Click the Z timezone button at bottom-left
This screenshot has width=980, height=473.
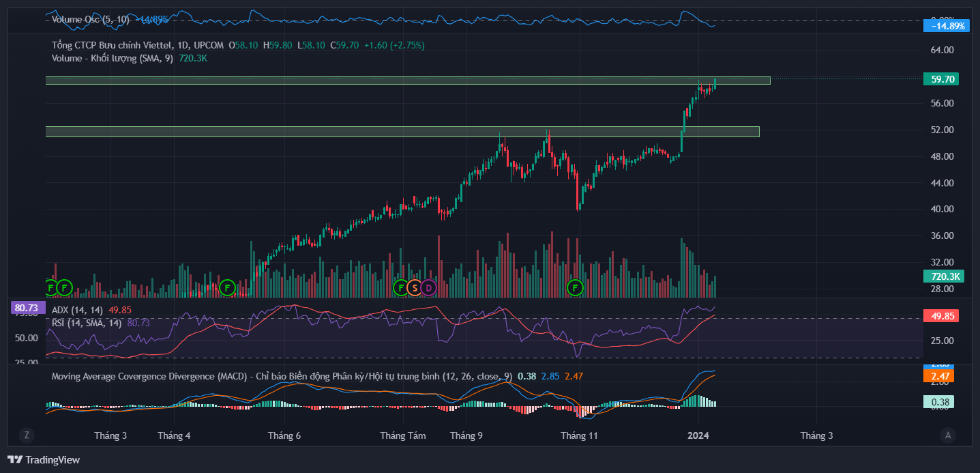(27, 435)
